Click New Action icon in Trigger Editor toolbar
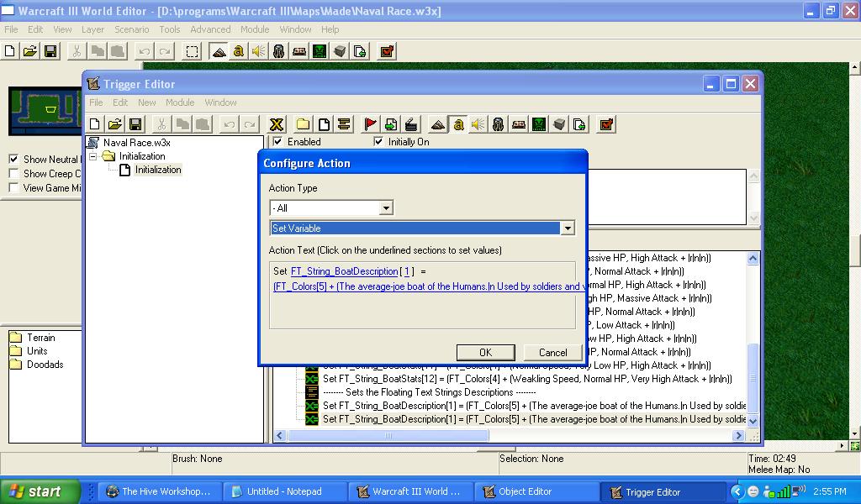 pyautogui.click(x=411, y=124)
